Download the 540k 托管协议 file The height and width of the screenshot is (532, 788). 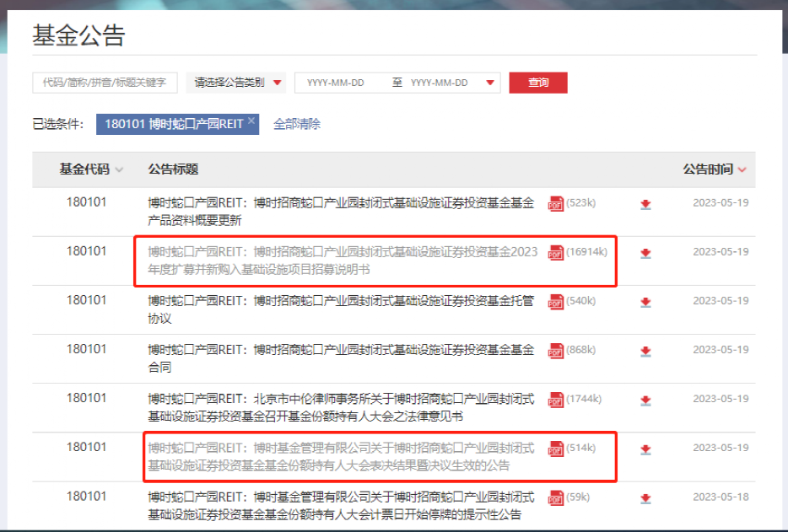[645, 302]
